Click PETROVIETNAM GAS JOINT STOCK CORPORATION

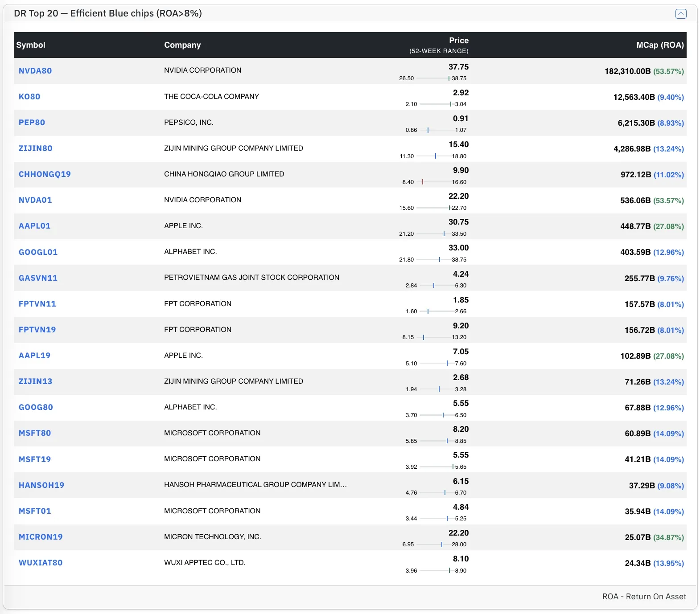[251, 278]
